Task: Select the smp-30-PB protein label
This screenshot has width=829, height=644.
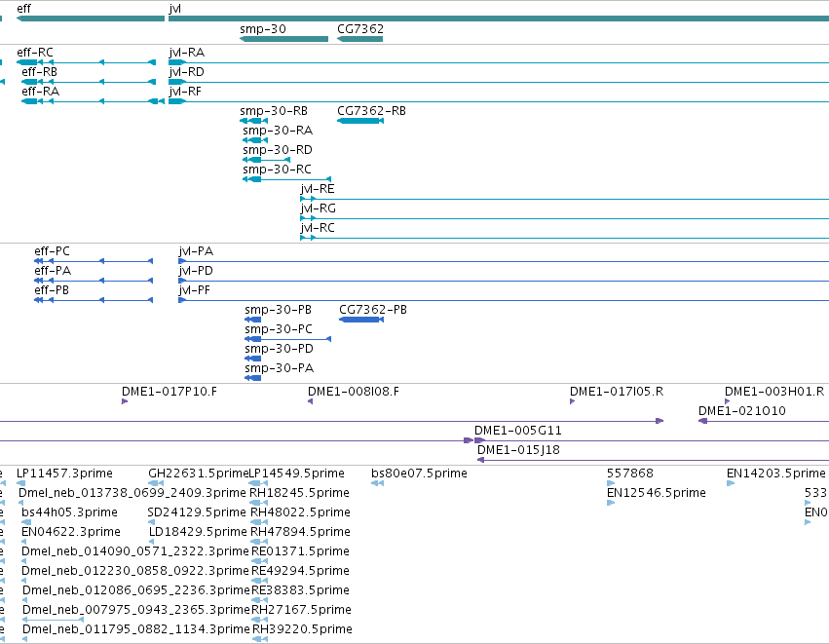Action: 278,310
